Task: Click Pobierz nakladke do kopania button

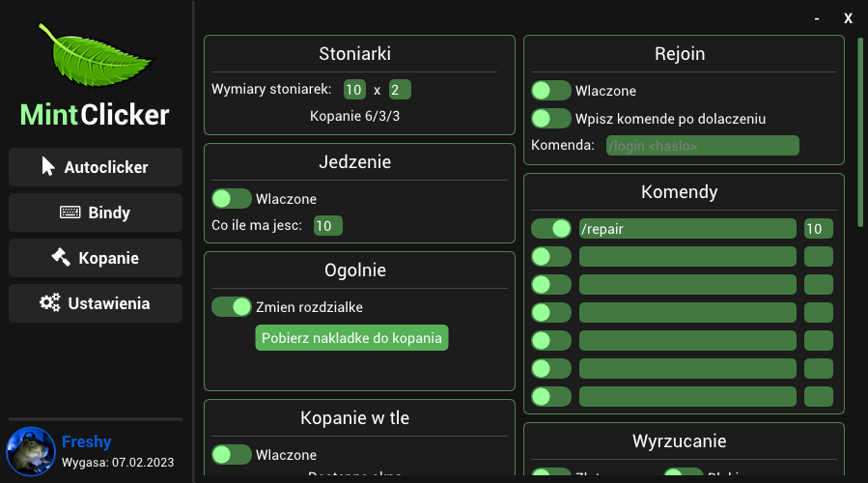Action: (x=351, y=338)
